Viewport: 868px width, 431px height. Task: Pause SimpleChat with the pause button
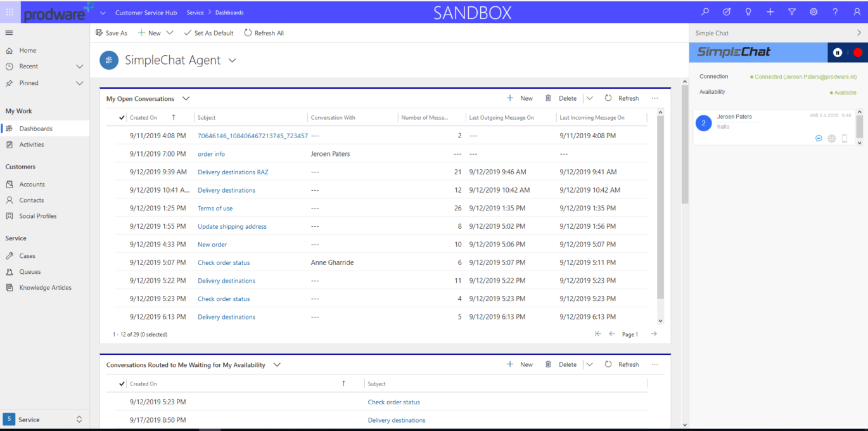(838, 53)
